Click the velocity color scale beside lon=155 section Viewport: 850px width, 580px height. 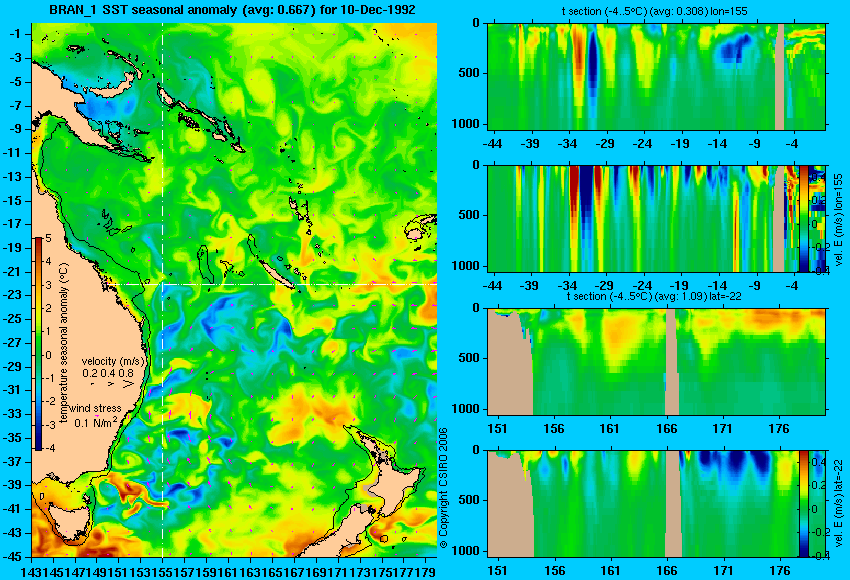pos(803,219)
